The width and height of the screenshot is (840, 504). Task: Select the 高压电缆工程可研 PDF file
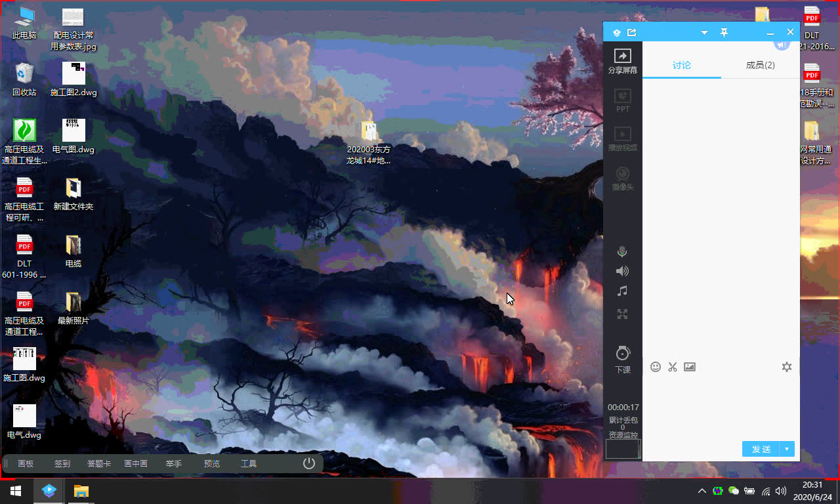[x=24, y=199]
